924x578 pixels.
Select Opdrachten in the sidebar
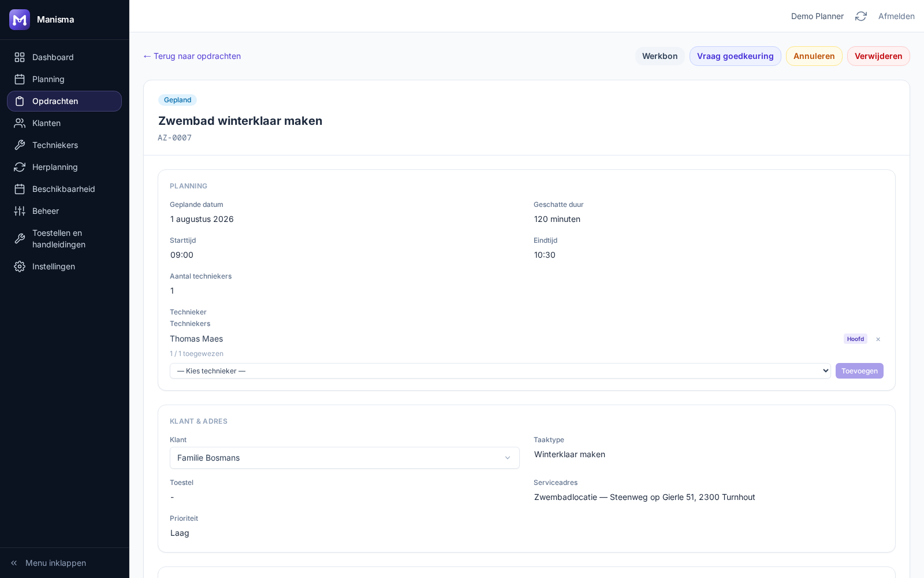64,101
